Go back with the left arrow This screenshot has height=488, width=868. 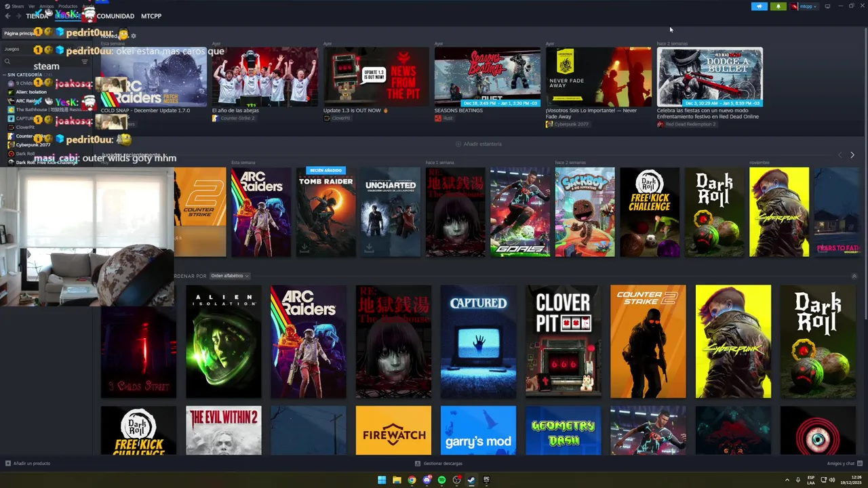[x=7, y=16]
